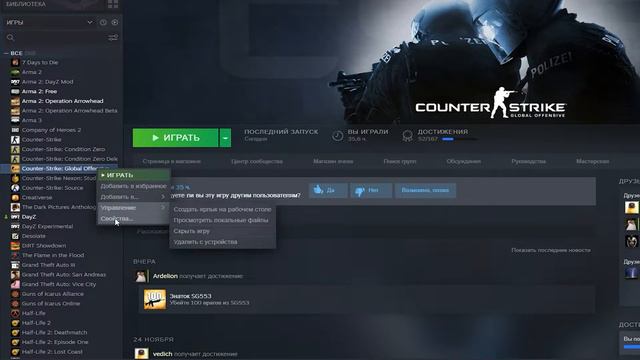
Task: Click the DayZ game icon
Action: [x=15, y=217]
